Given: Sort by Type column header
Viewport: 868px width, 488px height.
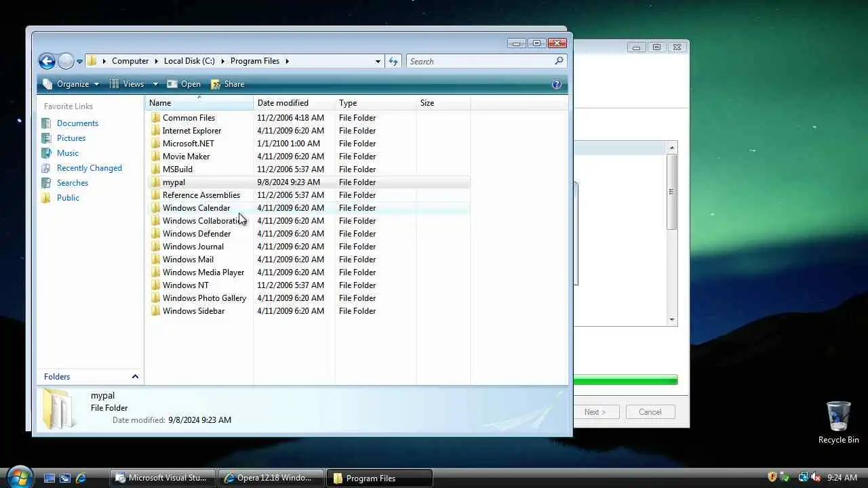Looking at the screenshot, I should [x=376, y=103].
